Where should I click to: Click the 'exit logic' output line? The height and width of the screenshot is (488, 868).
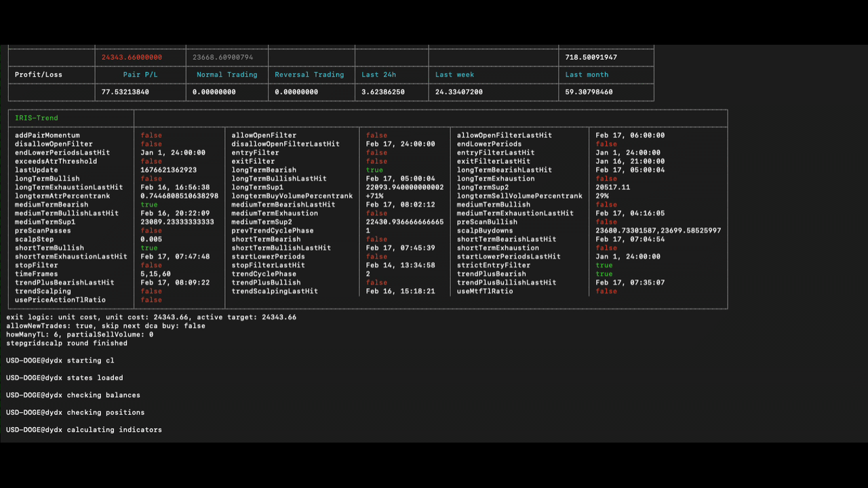coord(151,317)
